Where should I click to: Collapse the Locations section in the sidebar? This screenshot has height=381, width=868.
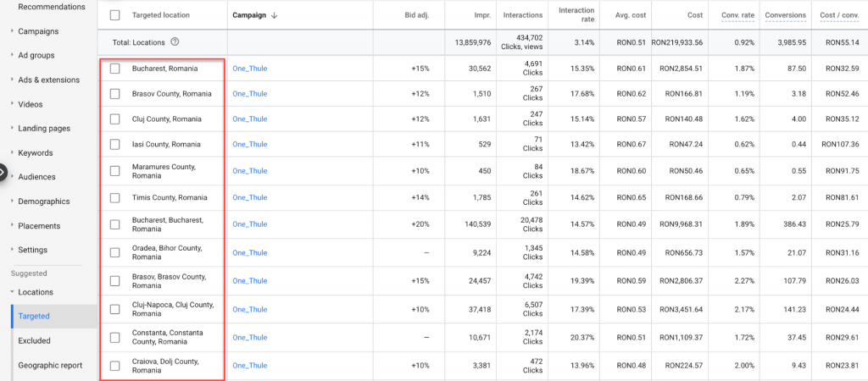35,292
